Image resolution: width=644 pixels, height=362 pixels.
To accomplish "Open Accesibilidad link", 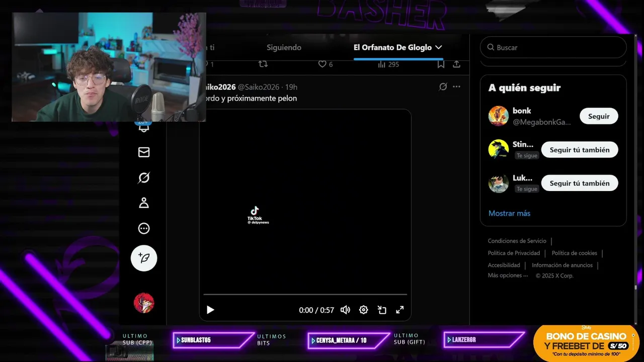I will click(x=504, y=265).
